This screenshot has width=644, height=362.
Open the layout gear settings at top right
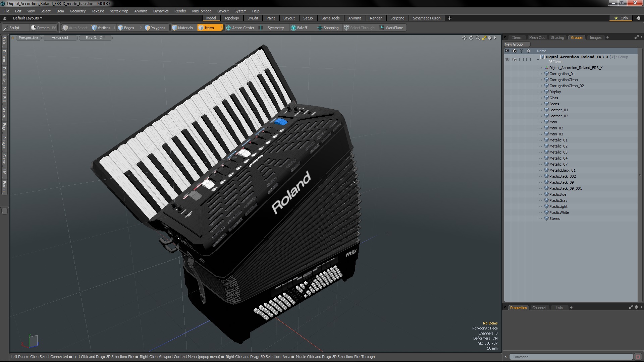[x=638, y=18]
